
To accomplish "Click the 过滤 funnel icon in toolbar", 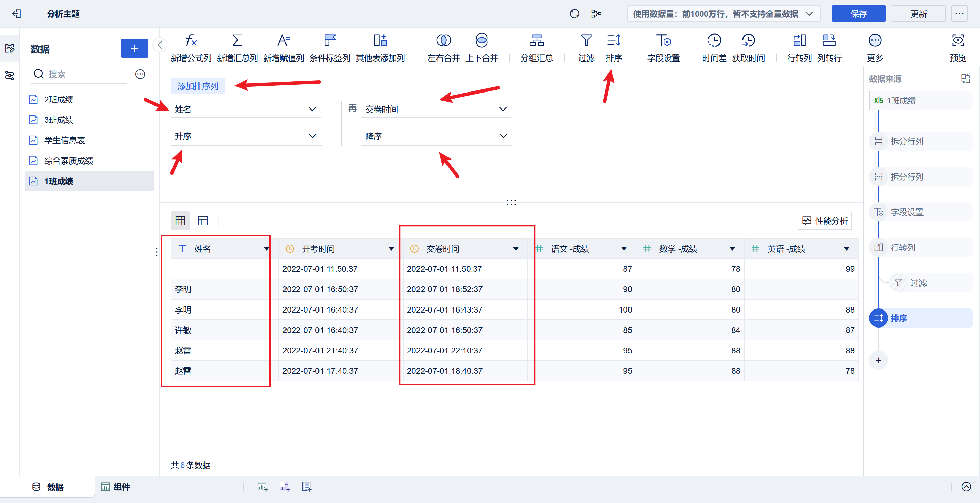I will [x=586, y=40].
